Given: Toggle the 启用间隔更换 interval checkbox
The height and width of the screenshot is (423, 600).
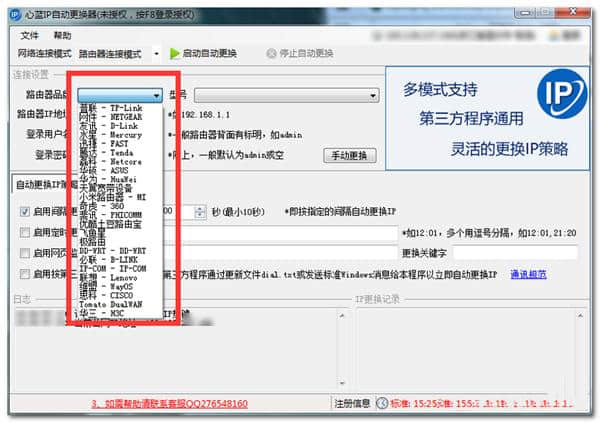Looking at the screenshot, I should pyautogui.click(x=25, y=212).
